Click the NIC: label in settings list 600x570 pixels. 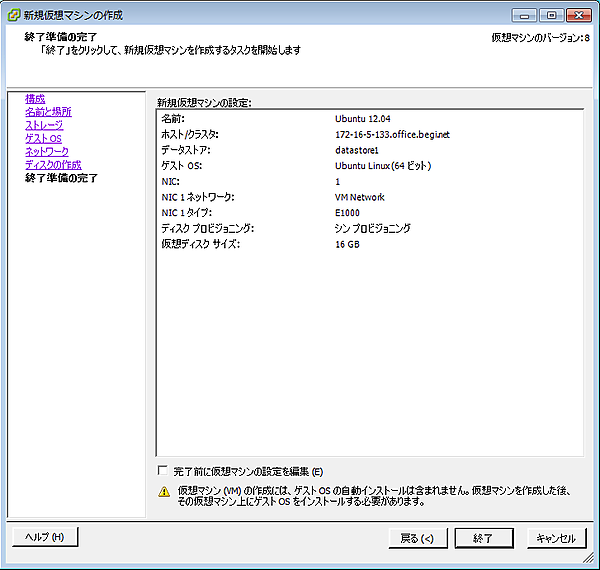coord(170,182)
